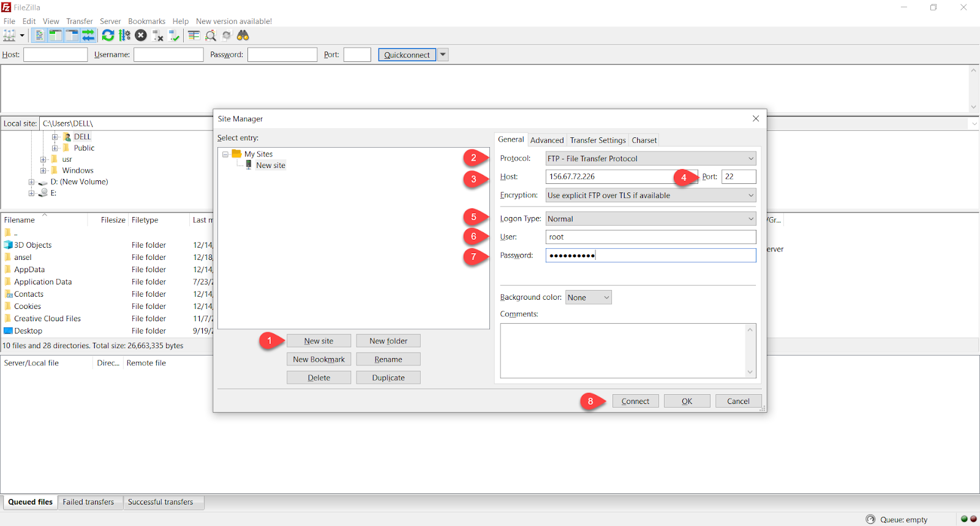Open the Site Manager toolbar icon
The image size is (980, 526).
coord(9,36)
